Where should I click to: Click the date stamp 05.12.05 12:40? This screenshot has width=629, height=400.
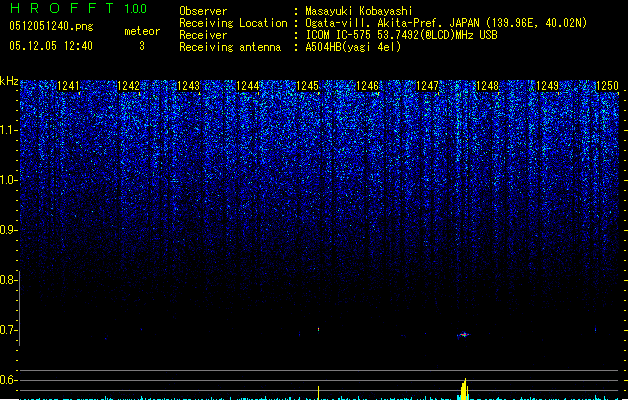coord(51,46)
